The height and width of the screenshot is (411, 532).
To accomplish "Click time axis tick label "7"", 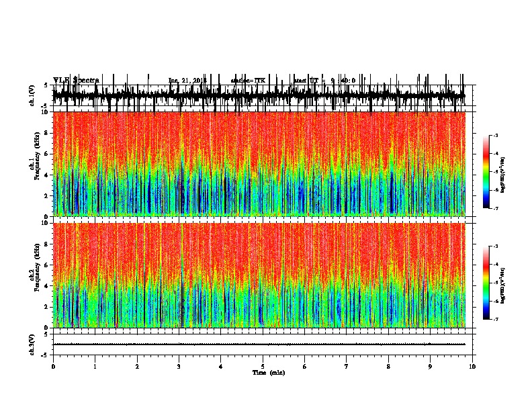I will coord(347,366).
